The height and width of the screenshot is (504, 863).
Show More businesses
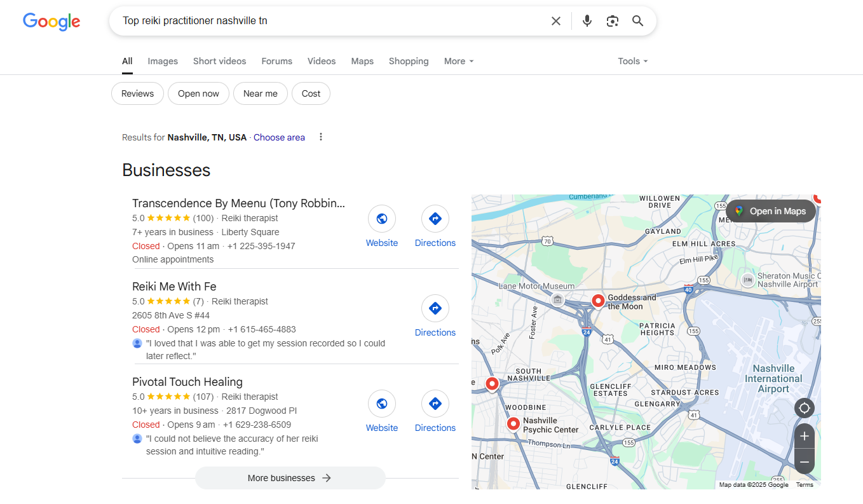290,478
